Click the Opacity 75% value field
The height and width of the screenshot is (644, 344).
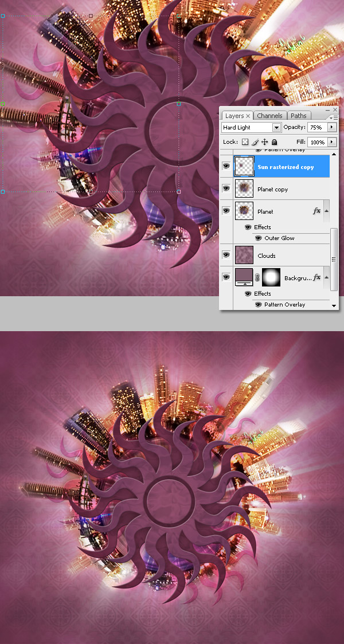pos(317,127)
